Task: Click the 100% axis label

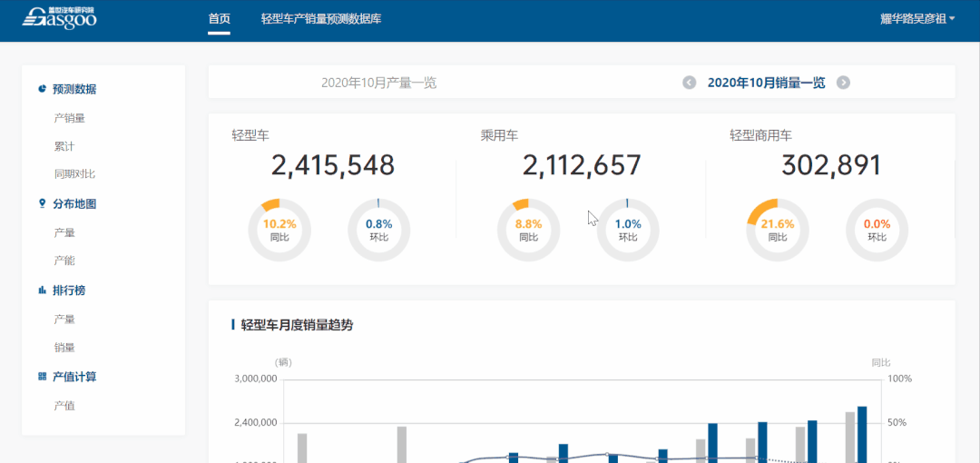Action: pyautogui.click(x=900, y=379)
